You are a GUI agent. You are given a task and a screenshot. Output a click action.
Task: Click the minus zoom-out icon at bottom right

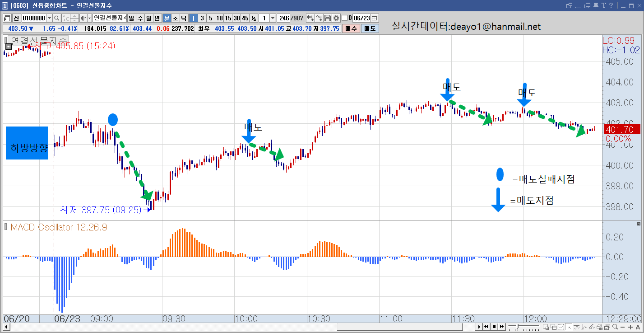pos(622,327)
